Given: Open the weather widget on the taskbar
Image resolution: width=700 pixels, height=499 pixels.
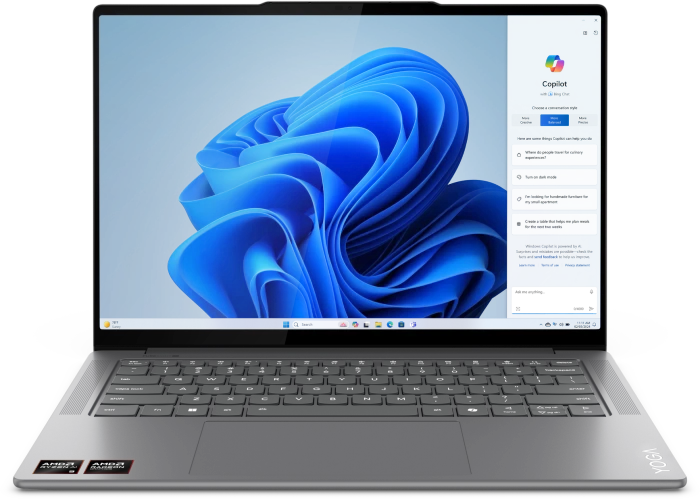Looking at the screenshot, I should (112, 324).
